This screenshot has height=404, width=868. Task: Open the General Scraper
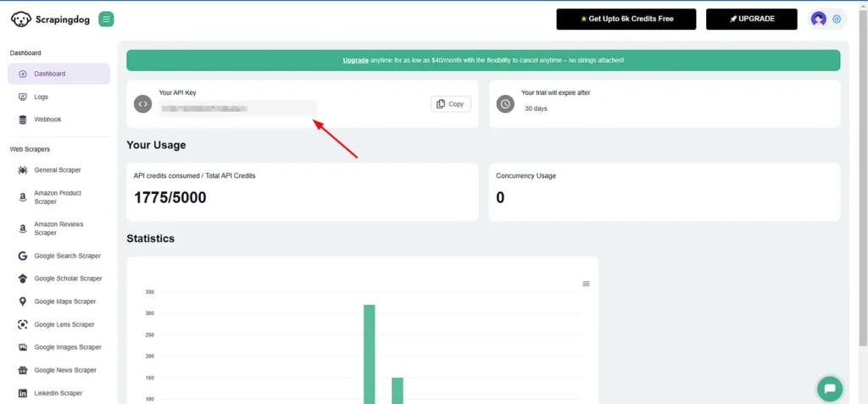[x=57, y=170]
